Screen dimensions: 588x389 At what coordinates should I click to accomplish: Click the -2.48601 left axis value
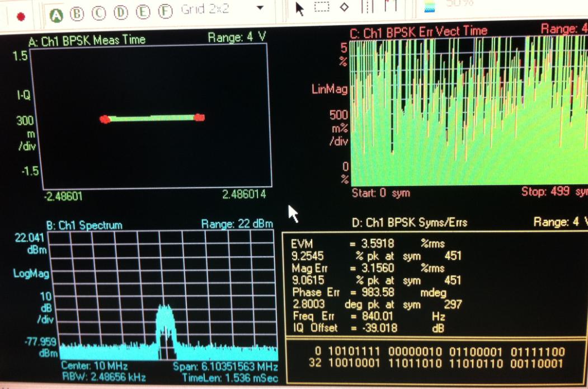pyautogui.click(x=63, y=196)
